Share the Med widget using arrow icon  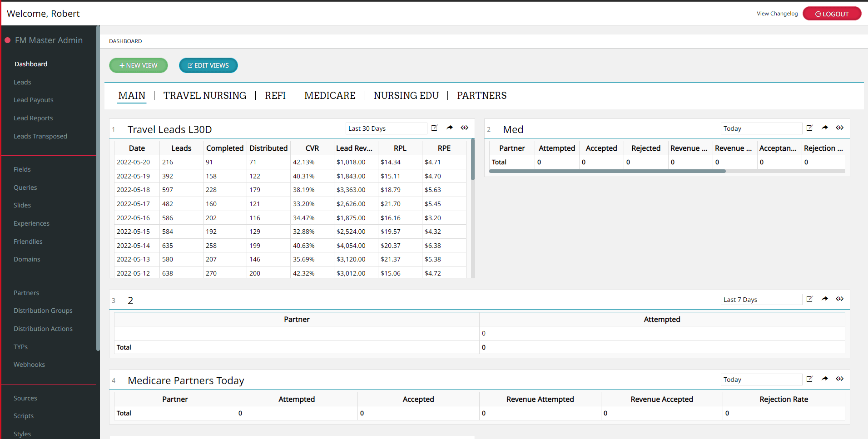(x=825, y=128)
